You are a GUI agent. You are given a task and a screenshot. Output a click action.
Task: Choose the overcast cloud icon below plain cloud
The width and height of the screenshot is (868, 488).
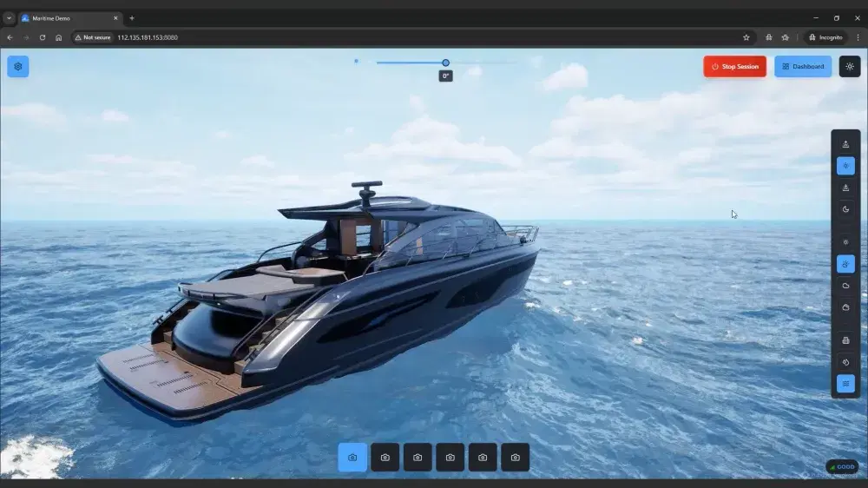click(x=845, y=307)
